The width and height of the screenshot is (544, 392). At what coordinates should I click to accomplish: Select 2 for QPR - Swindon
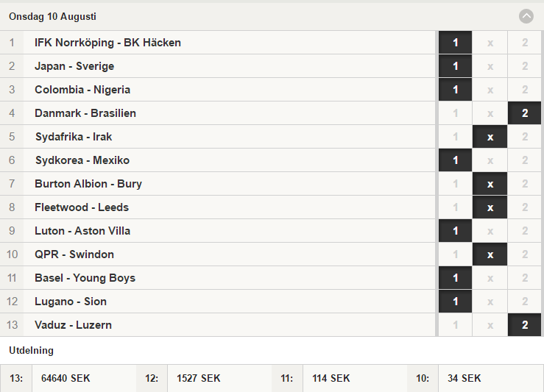(525, 254)
